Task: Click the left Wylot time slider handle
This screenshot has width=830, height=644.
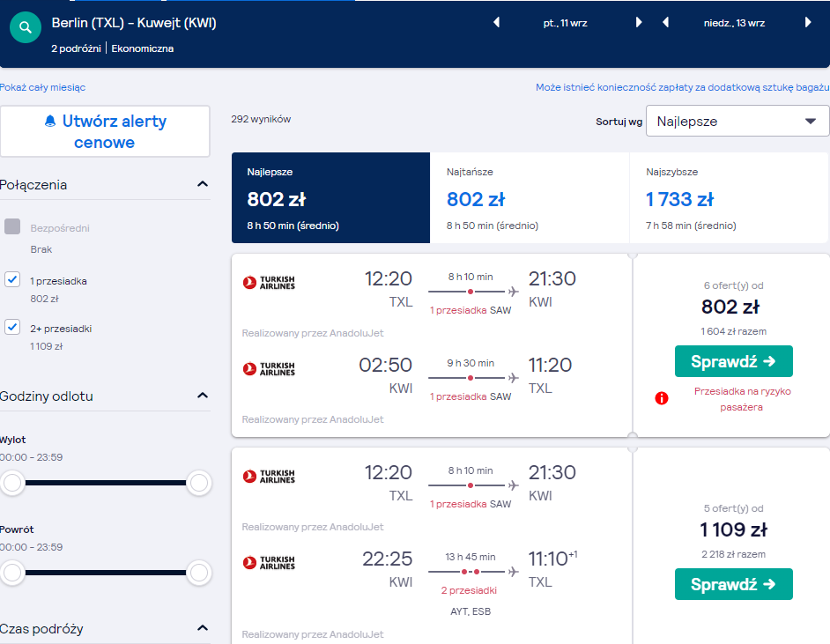Action: (12, 483)
